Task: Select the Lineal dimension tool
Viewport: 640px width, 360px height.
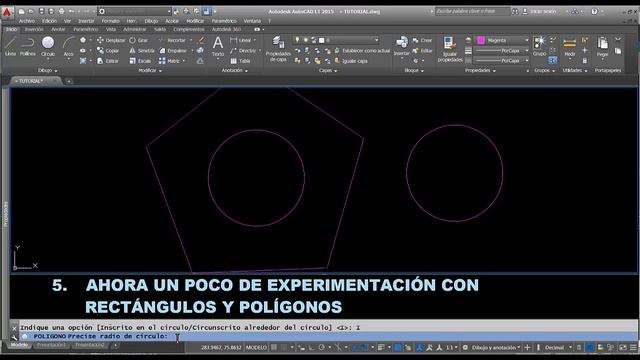Action: [x=240, y=40]
